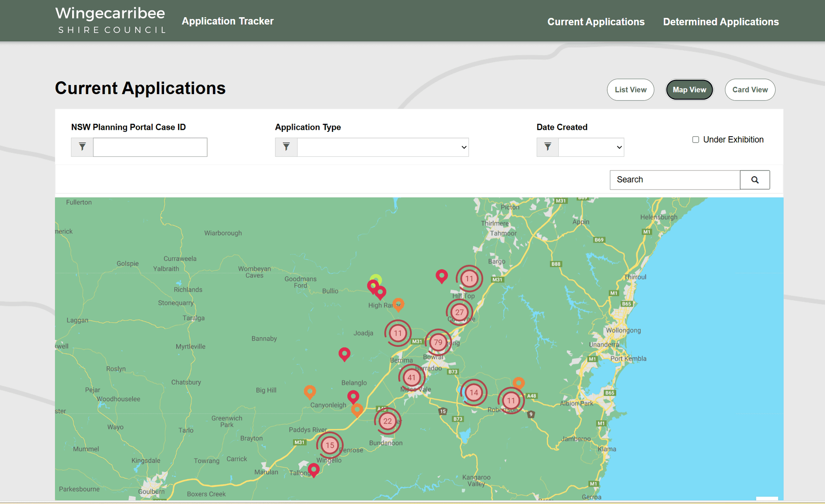Image resolution: width=825 pixels, height=504 pixels.
Task: Switch to List View
Action: [630, 89]
